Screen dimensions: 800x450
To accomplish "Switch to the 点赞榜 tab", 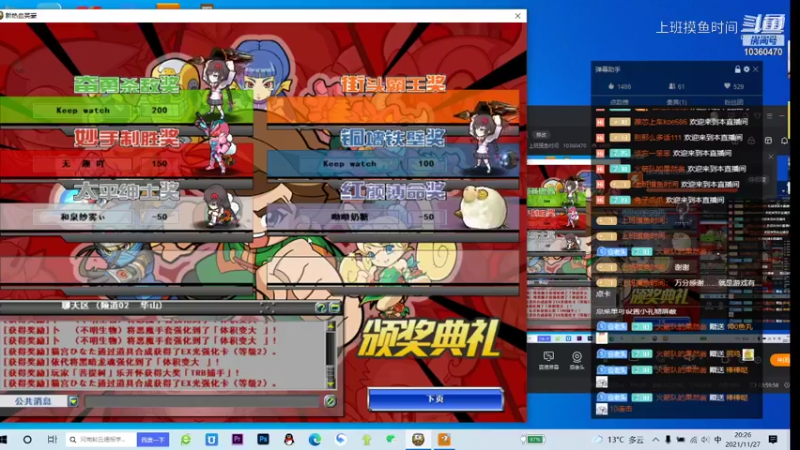I will [x=619, y=102].
